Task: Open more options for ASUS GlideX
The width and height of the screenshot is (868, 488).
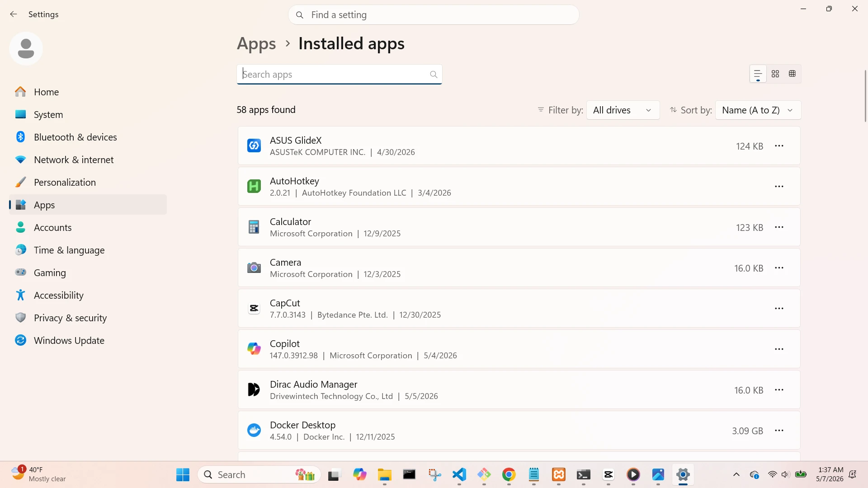Action: [779, 146]
